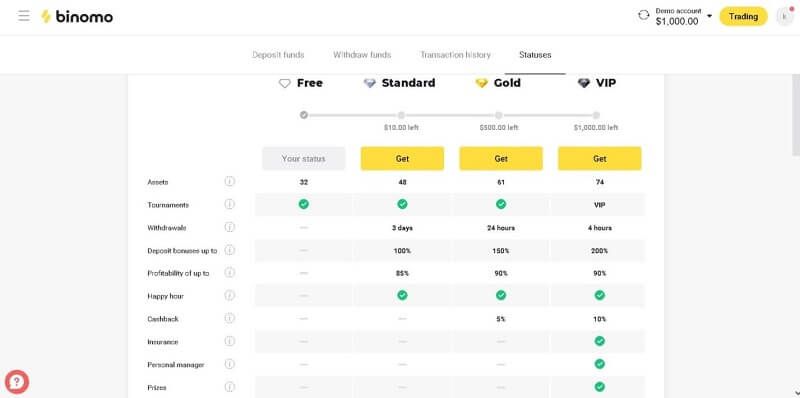Show info for Tournaments row
The image size is (800, 398).
tap(230, 204)
